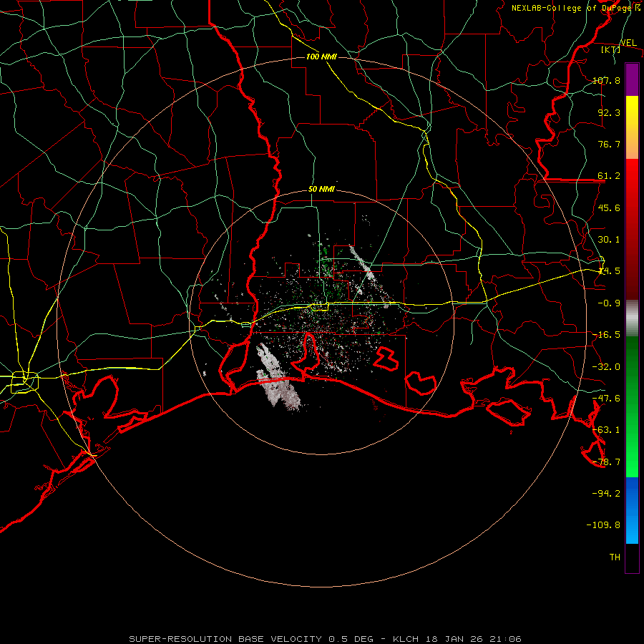644x644 pixels.
Task: Click the -109.8 velocity scale value
Action: (x=603, y=525)
